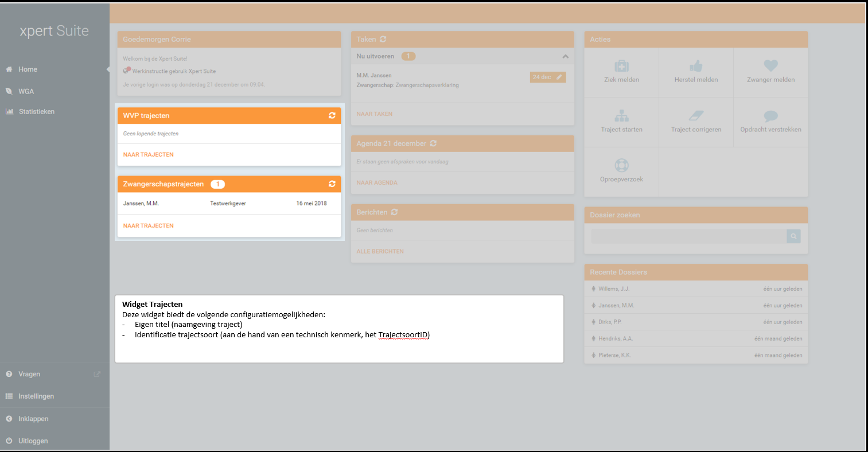Click the Dossier zoeken search button

[793, 236]
